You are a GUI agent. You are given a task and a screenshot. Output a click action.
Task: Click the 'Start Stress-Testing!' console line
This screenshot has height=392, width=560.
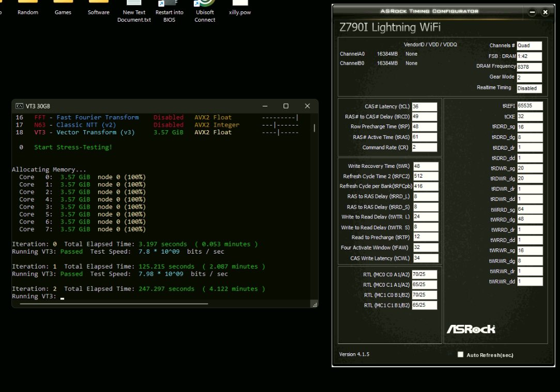pos(73,147)
